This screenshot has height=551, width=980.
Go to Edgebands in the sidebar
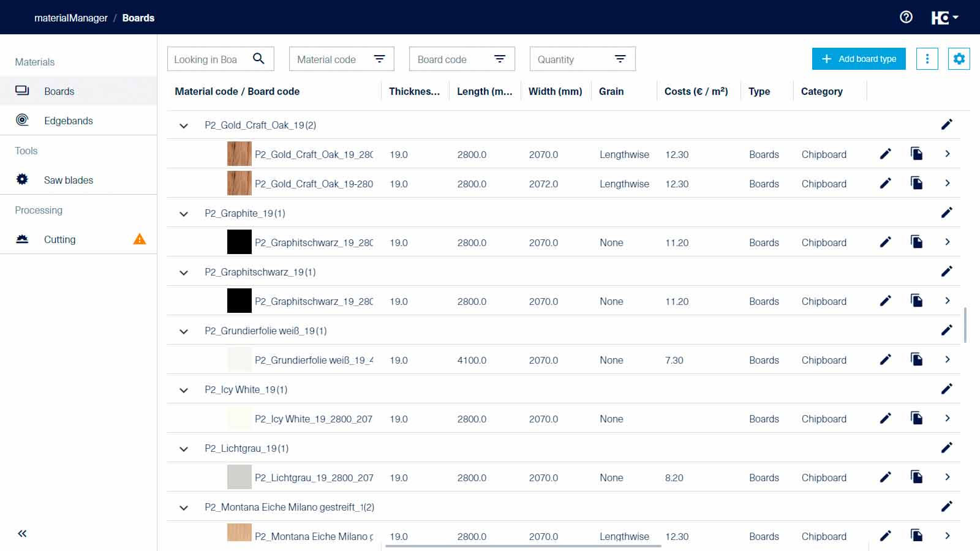(68, 121)
